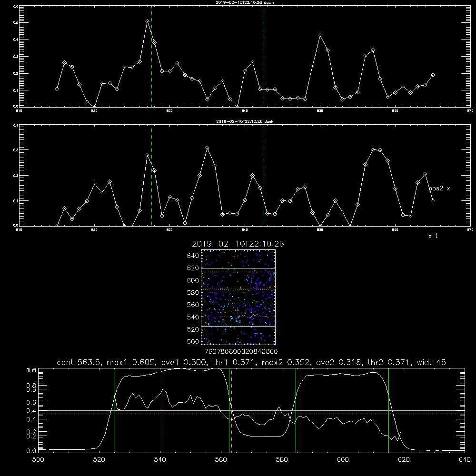
Task: Click the photon heatmap image
Action: point(238,297)
